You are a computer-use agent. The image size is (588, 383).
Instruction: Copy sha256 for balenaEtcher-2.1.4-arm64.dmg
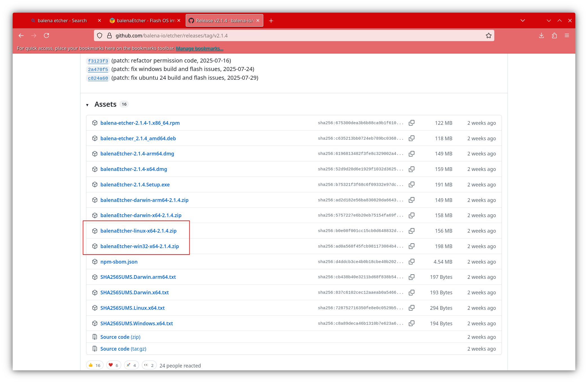tap(412, 154)
